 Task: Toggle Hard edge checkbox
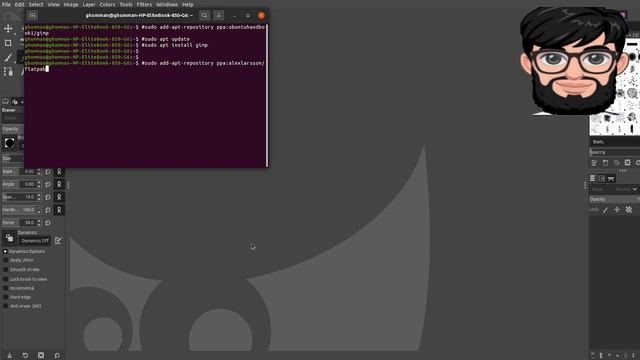pyautogui.click(x=6, y=297)
